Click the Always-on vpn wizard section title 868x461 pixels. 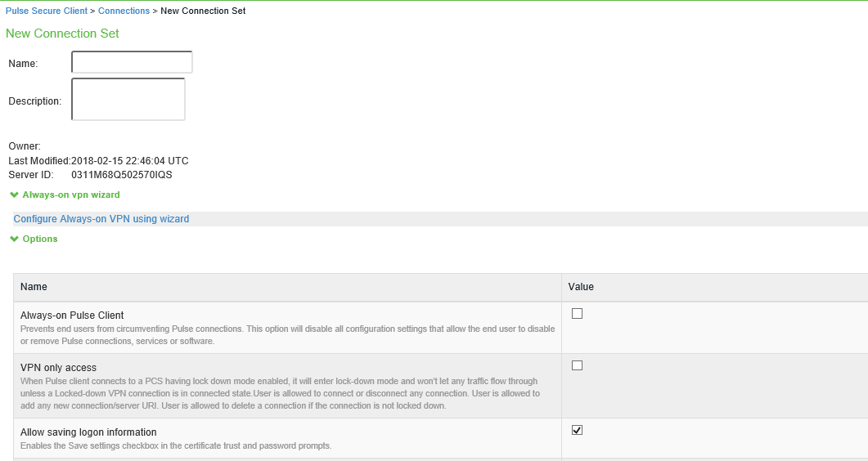point(71,195)
